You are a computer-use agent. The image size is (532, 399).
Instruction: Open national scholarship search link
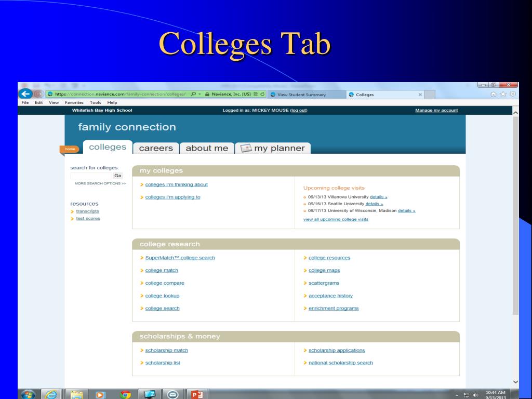tap(341, 363)
